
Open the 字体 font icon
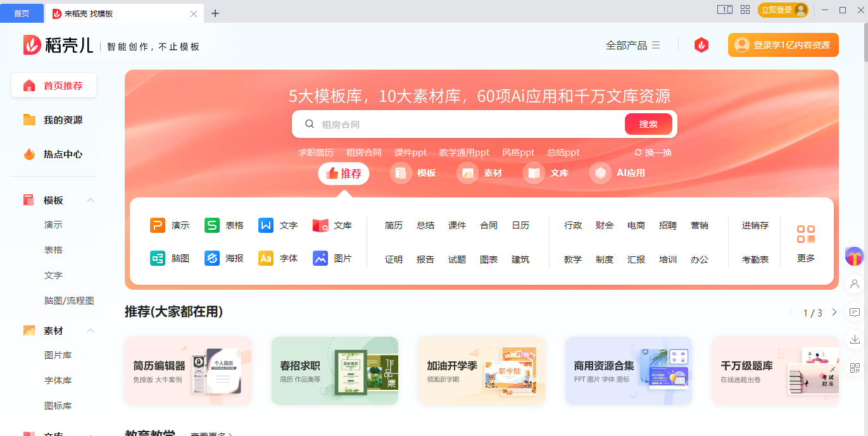(x=266, y=258)
